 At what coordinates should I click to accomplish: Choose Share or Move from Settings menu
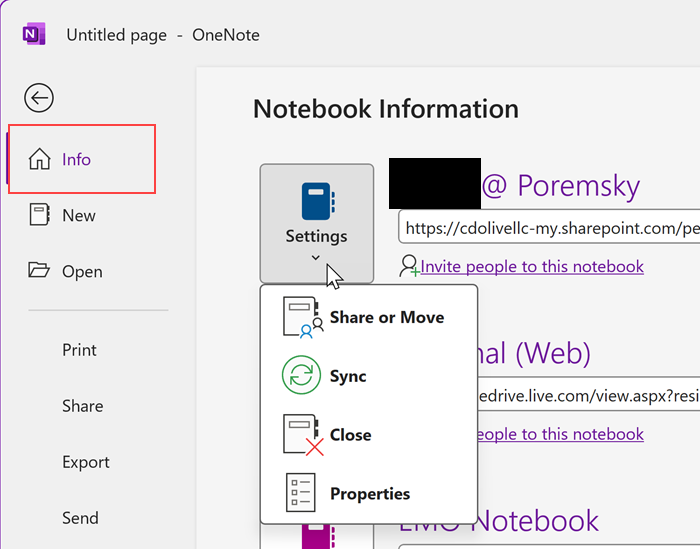[369, 317]
